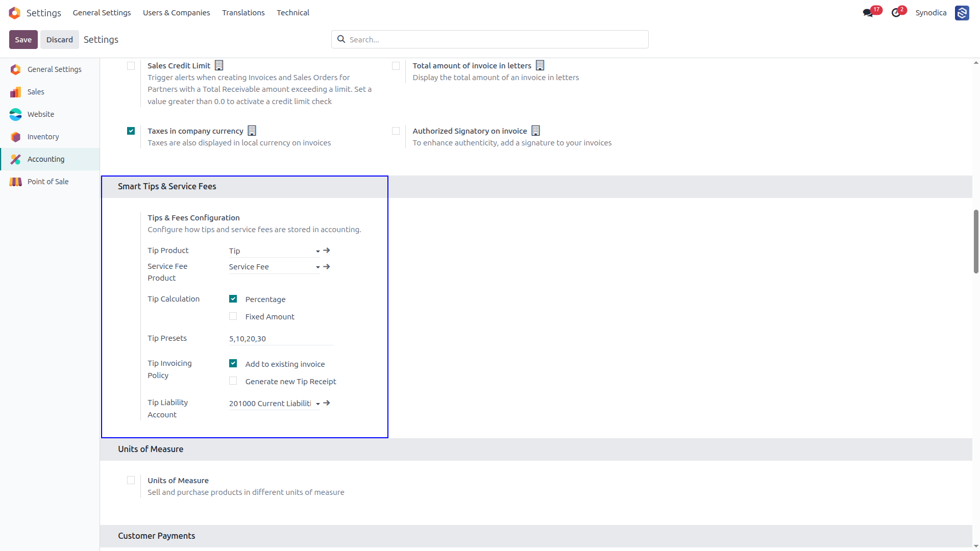The height and width of the screenshot is (551, 980).
Task: Click the Save button
Action: coord(23,39)
